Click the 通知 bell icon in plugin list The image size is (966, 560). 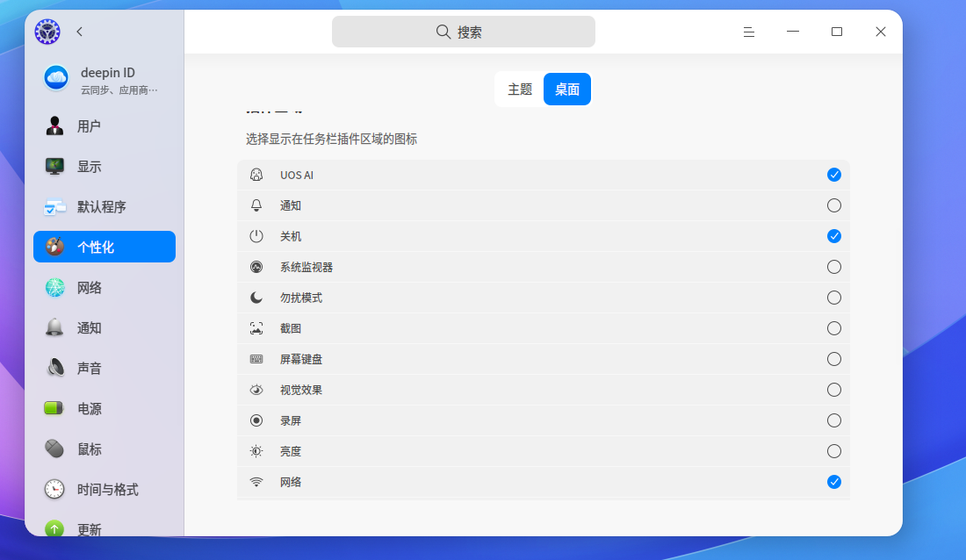coord(256,205)
